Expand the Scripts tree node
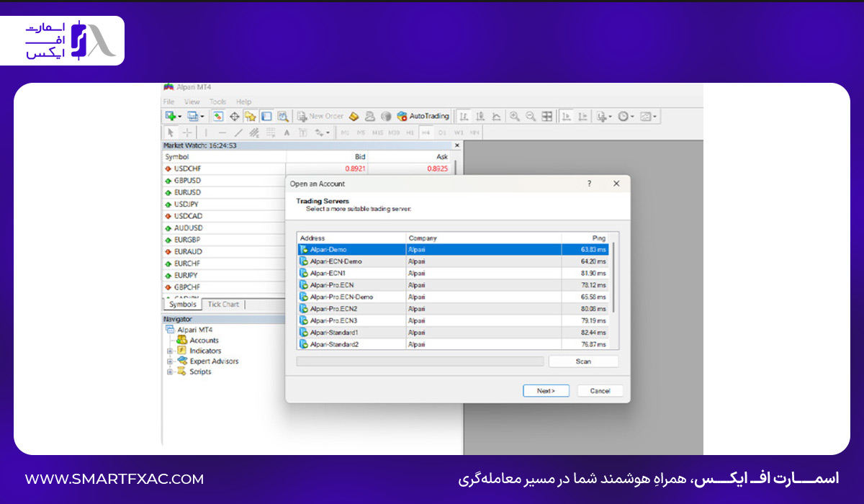Viewport: 864px width, 504px height. click(170, 372)
